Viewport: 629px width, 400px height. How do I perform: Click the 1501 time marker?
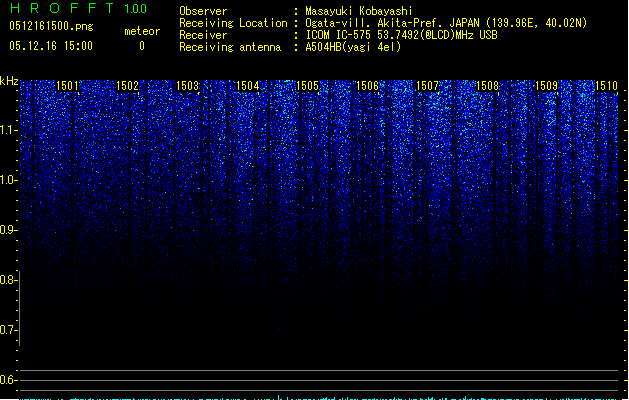[67, 86]
